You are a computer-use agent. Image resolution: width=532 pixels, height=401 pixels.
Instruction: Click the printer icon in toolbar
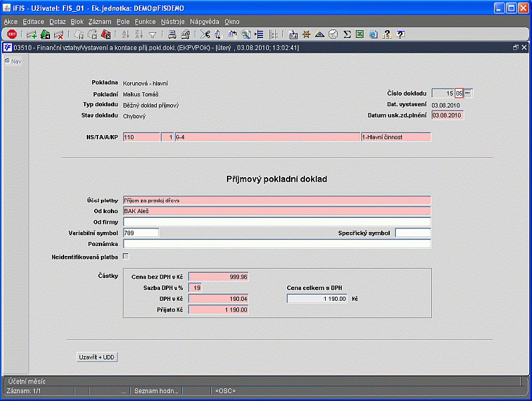(x=172, y=34)
